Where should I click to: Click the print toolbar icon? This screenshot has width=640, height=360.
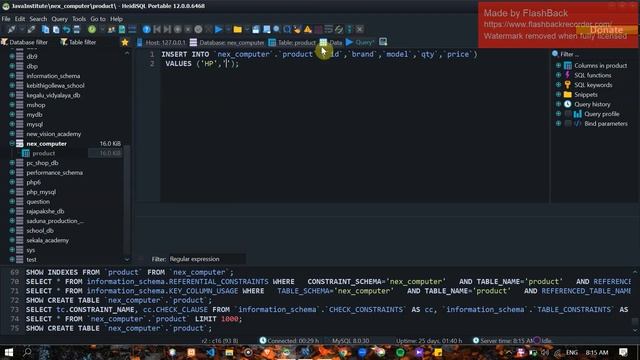(76, 29)
